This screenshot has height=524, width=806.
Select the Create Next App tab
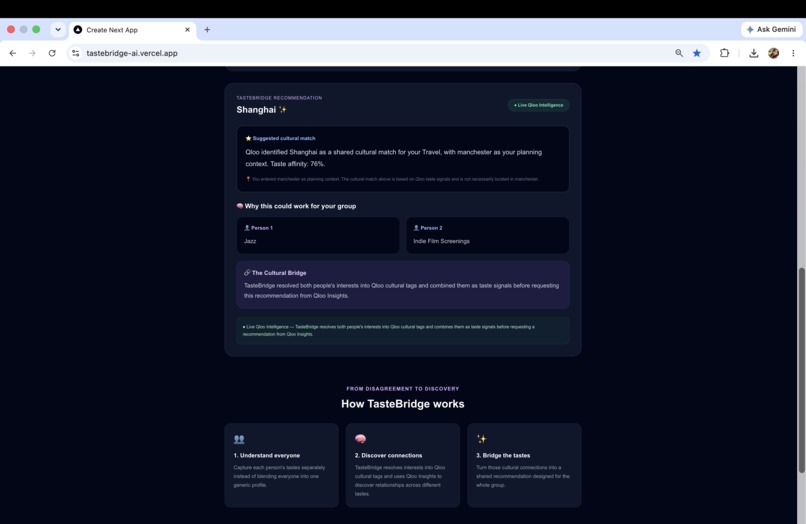tap(133, 30)
